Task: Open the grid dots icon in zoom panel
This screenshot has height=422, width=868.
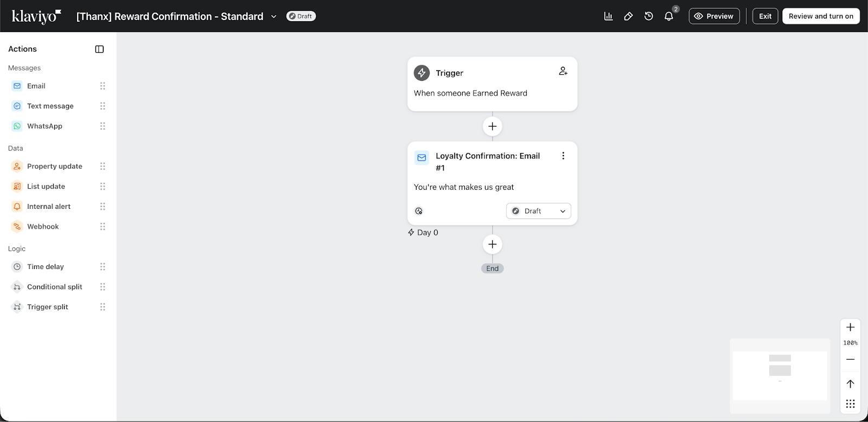Action: coord(850,404)
